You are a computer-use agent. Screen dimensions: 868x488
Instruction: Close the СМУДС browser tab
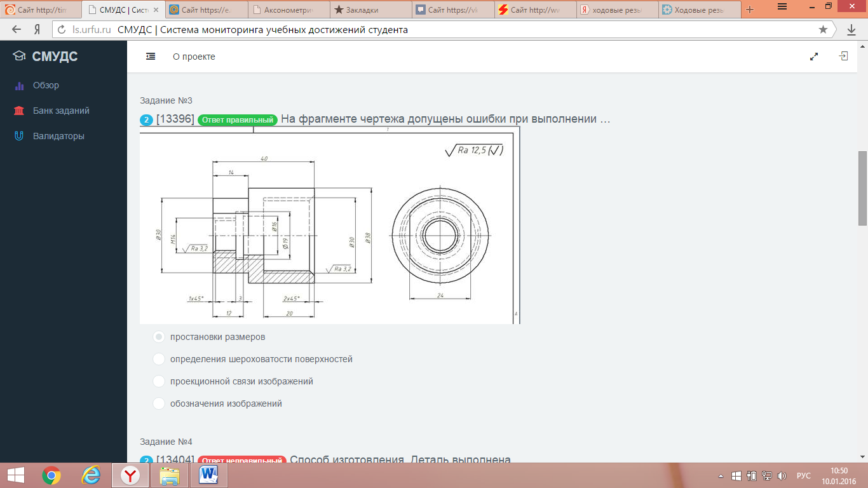tap(156, 10)
